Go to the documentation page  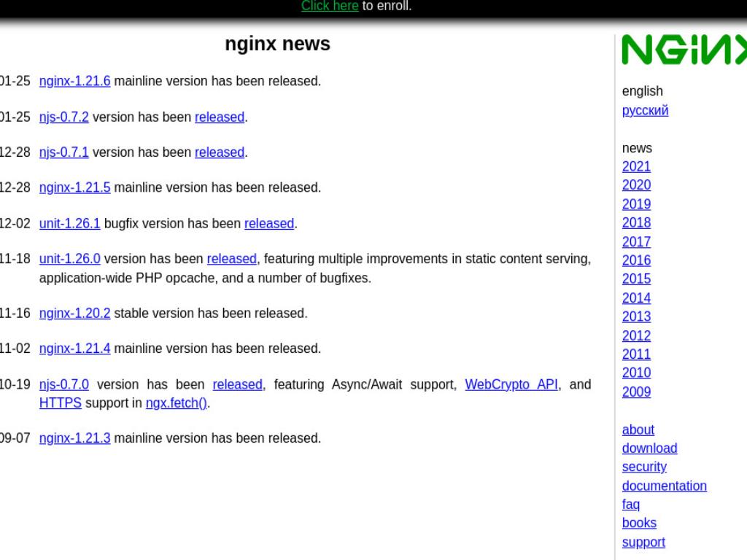click(x=665, y=486)
